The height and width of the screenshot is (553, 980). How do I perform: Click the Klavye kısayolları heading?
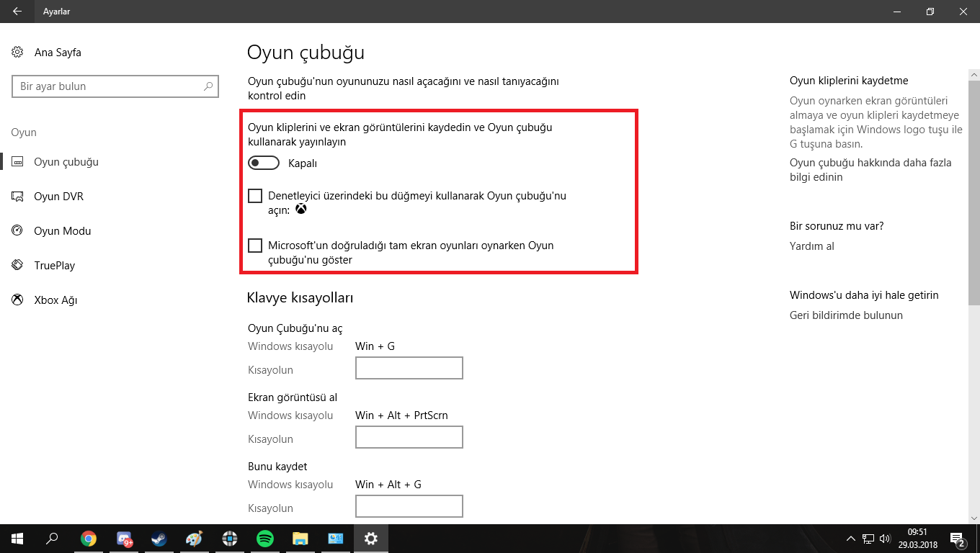click(x=300, y=298)
